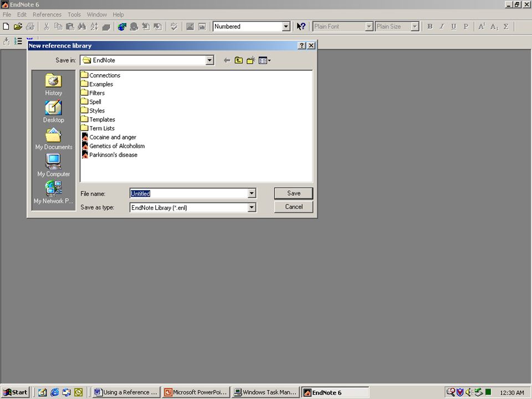Click the Windows Start button
This screenshot has width=532, height=399.
[16, 392]
